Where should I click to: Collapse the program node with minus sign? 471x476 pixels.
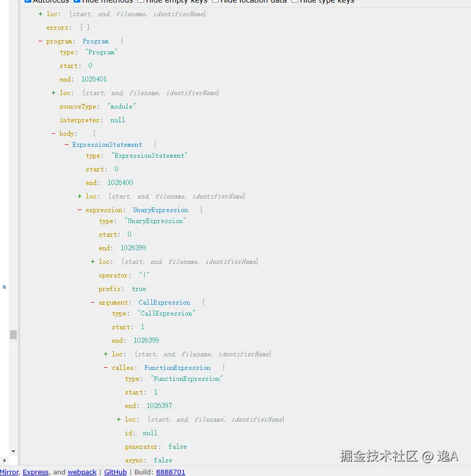(x=40, y=41)
